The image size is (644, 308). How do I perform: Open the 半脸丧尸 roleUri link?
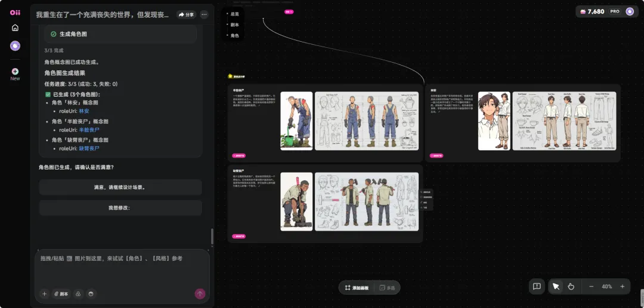(89, 130)
